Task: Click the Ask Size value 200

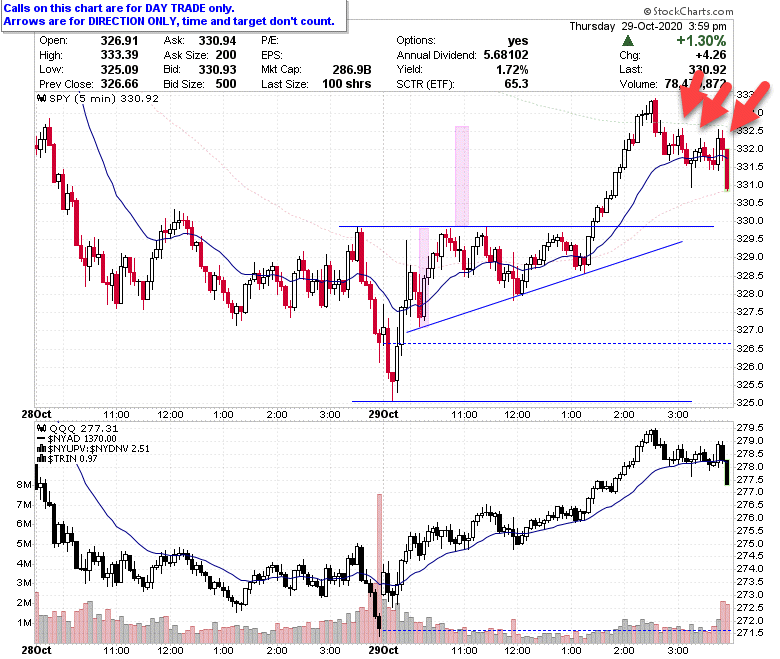Action: [226, 55]
